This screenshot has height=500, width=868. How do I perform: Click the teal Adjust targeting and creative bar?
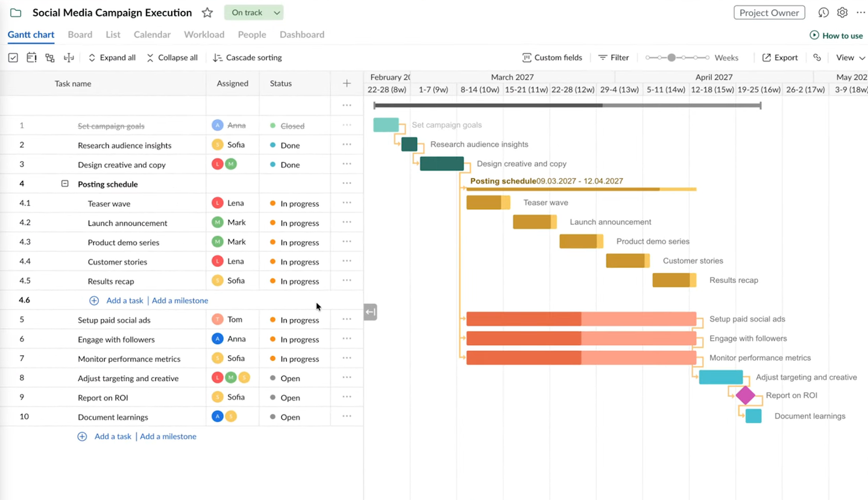tap(721, 377)
